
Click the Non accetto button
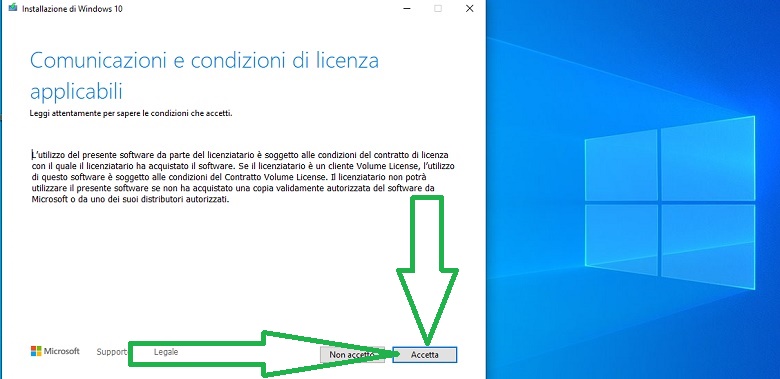352,355
